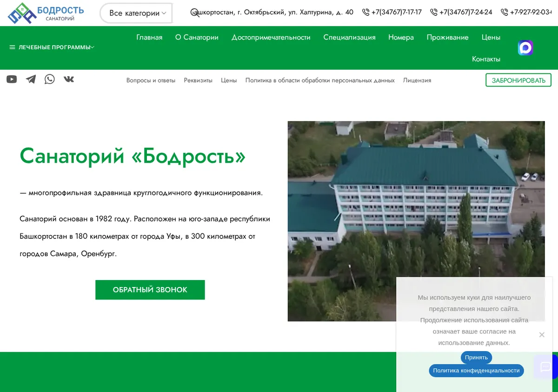Open the chat bubble widget
Screen dimensions: 558x392
coord(545,367)
